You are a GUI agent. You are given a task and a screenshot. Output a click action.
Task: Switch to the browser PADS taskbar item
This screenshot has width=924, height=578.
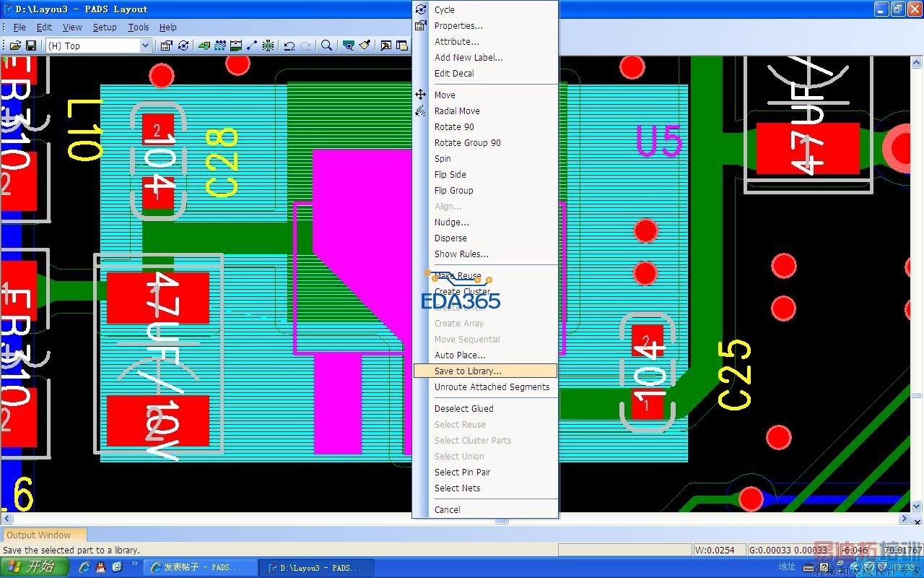[x=200, y=568]
